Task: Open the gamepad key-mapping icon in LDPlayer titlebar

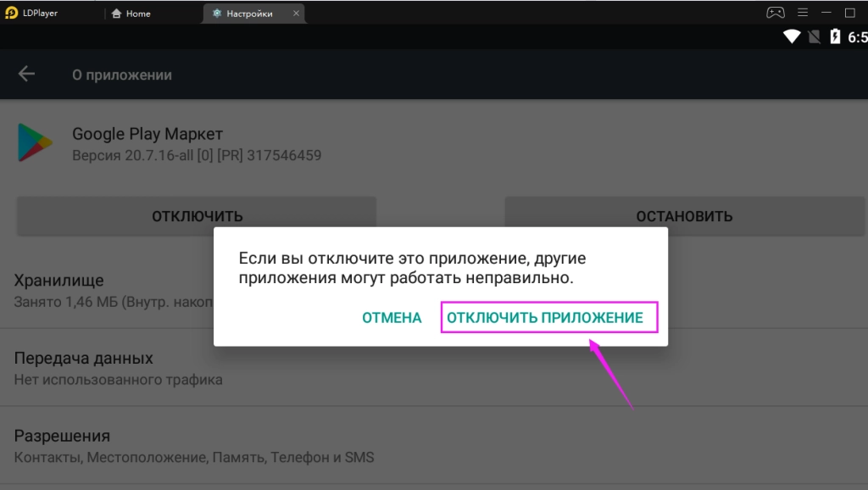Action: 776,12
